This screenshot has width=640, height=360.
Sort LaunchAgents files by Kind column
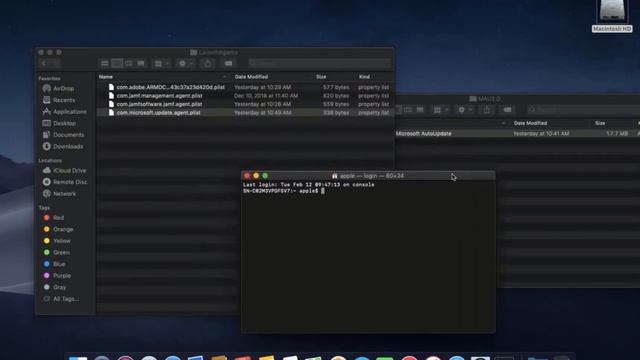click(364, 77)
